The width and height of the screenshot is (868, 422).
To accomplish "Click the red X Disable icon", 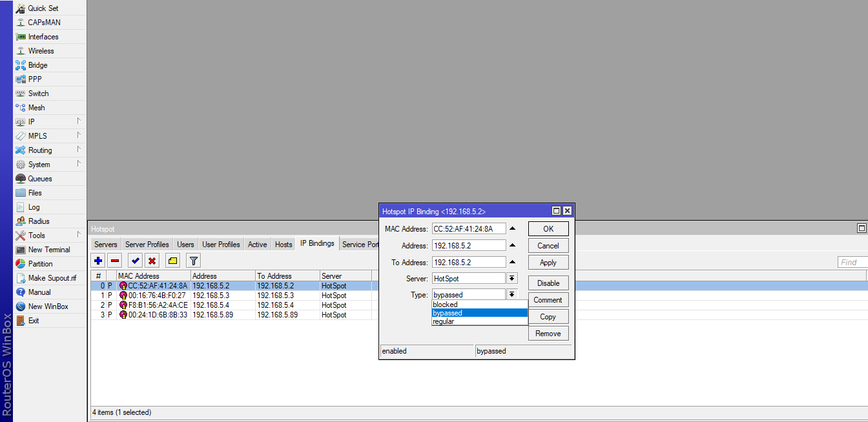I will click(x=152, y=261).
